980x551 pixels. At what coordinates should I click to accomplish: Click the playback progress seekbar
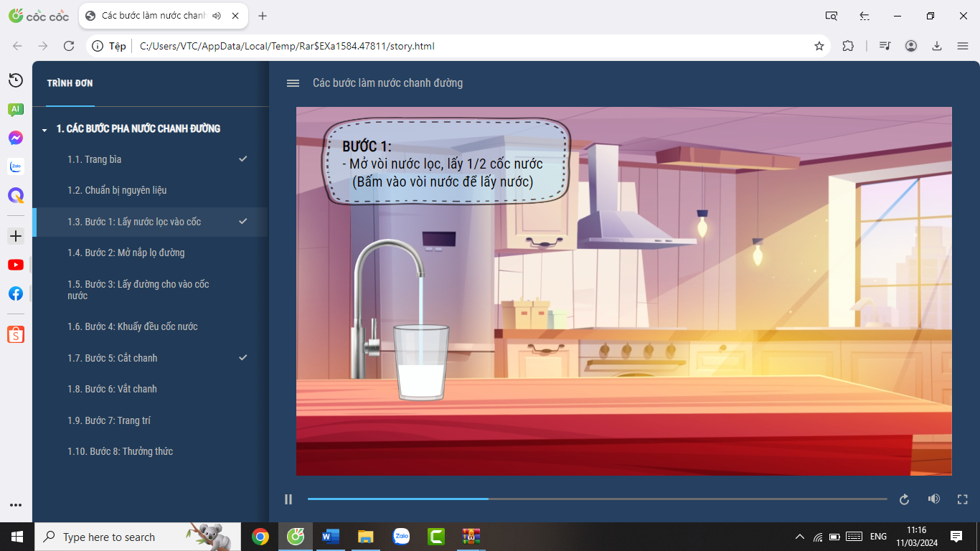point(597,499)
